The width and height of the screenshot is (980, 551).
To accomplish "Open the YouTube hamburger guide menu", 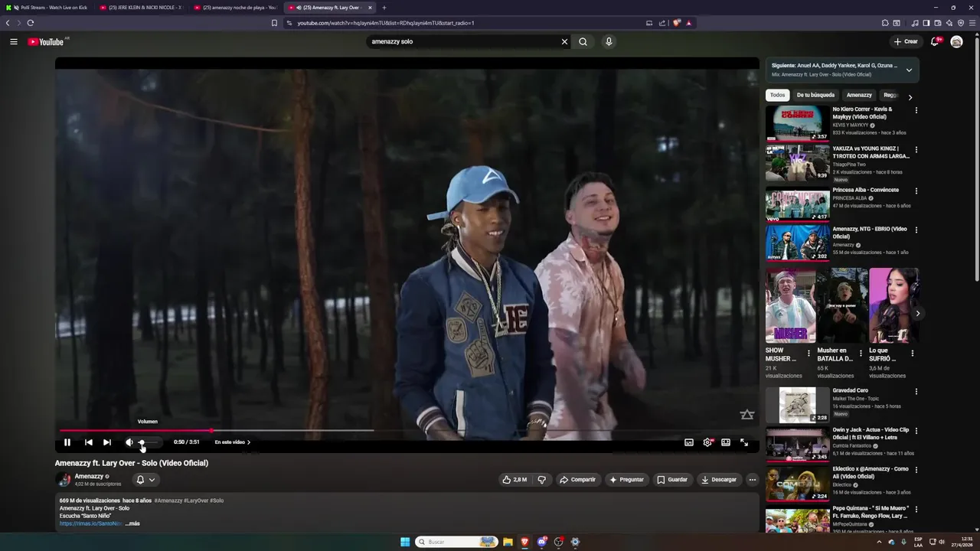I will [x=14, y=42].
